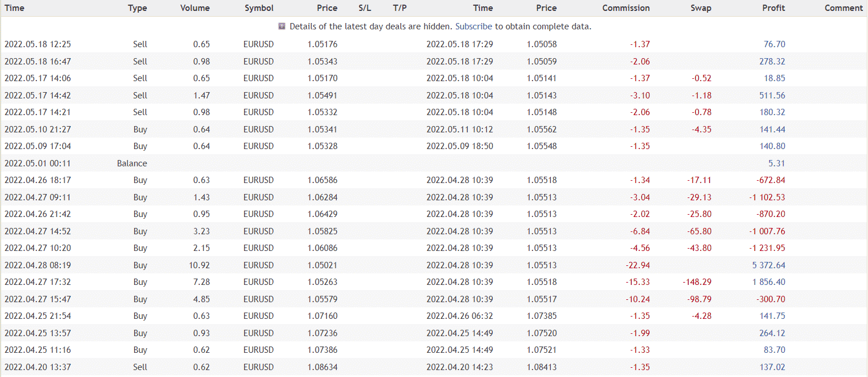Click open price 1.05491
Screen dimensions: 868x377
[323, 96]
